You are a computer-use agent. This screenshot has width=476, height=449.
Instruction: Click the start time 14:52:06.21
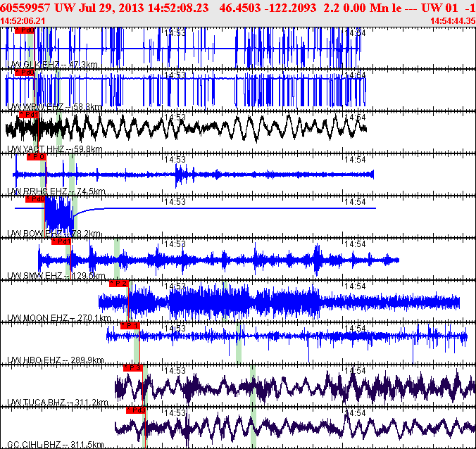click(23, 21)
